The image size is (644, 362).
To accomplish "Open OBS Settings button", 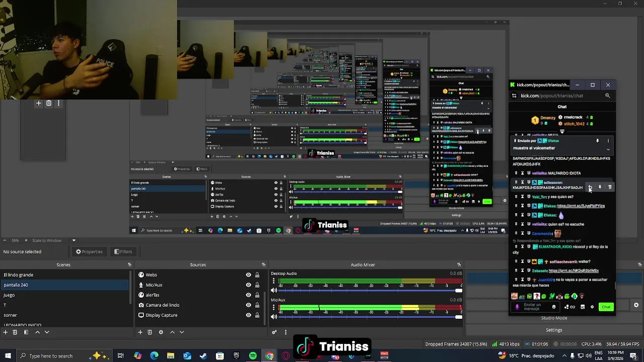I will coord(554,330).
